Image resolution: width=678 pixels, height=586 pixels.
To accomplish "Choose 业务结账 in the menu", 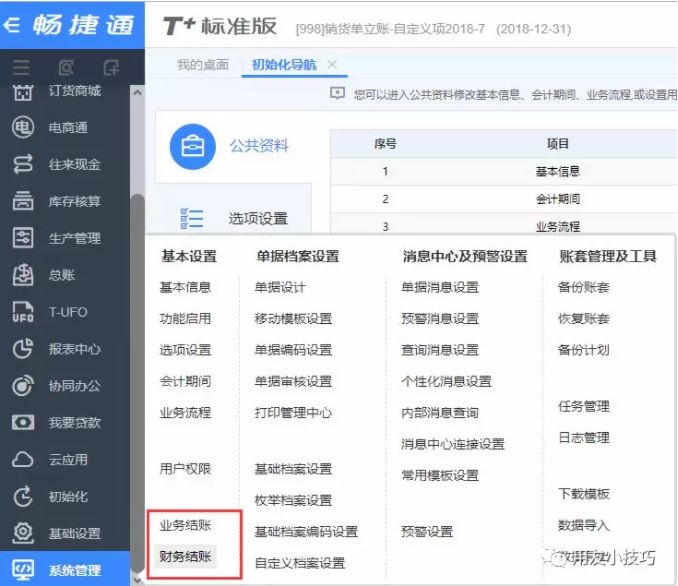I will coord(185,525).
